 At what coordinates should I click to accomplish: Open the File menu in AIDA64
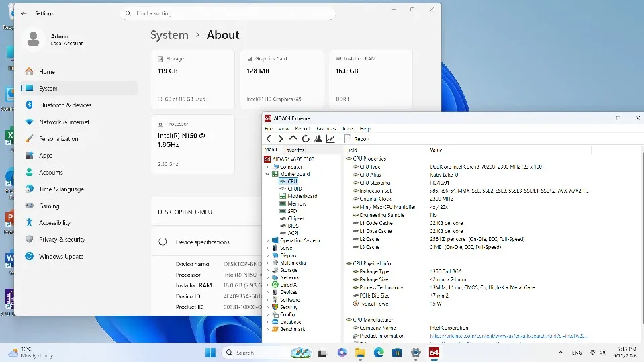[x=269, y=128]
